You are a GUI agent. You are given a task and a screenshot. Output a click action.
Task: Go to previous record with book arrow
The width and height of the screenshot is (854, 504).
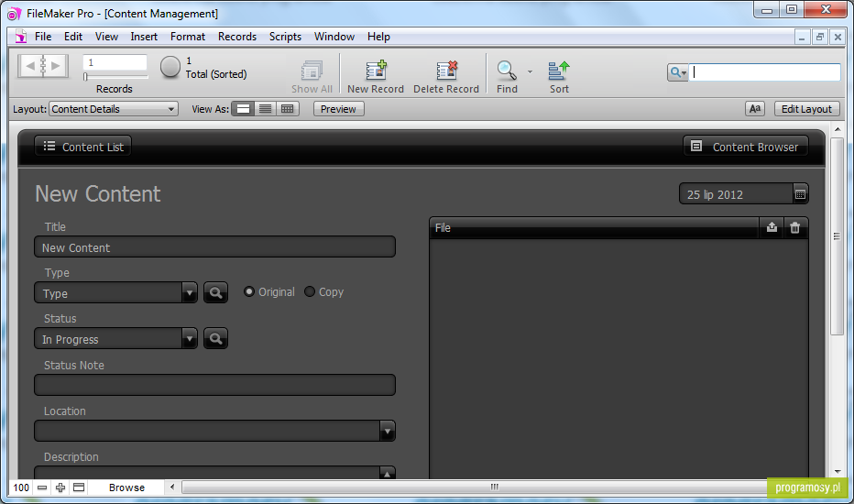click(30, 66)
